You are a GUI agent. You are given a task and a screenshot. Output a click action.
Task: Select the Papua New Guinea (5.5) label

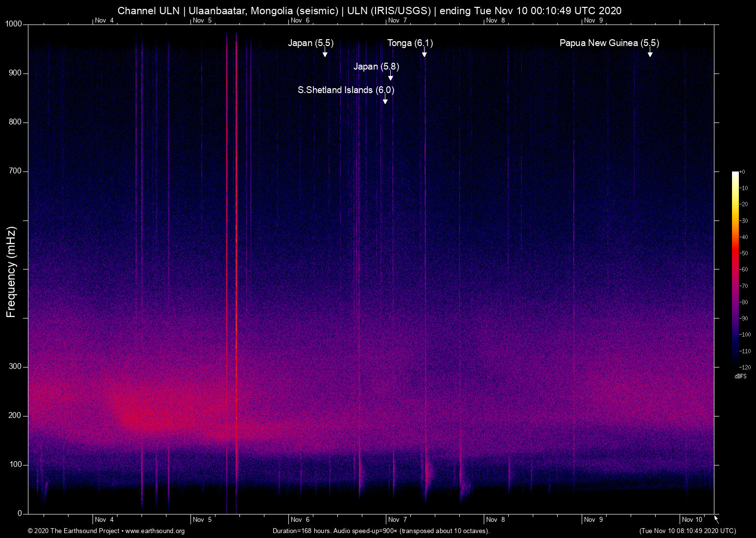click(609, 43)
